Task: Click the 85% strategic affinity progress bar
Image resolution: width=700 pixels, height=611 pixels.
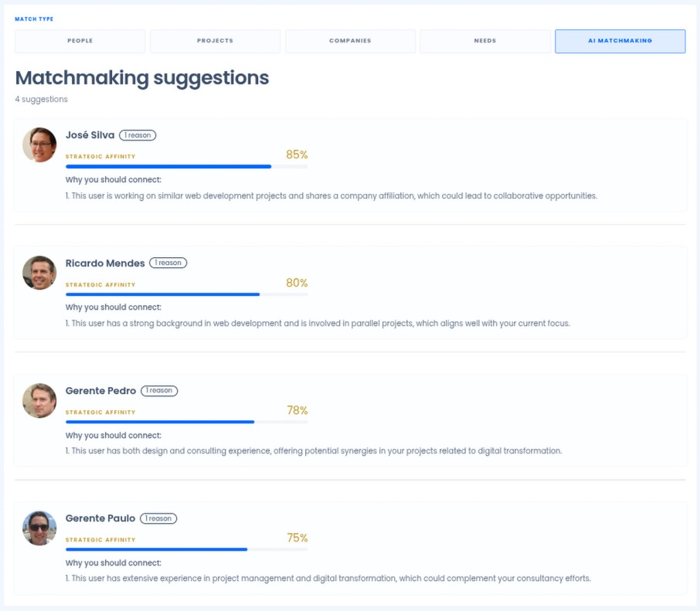Action: (x=187, y=167)
